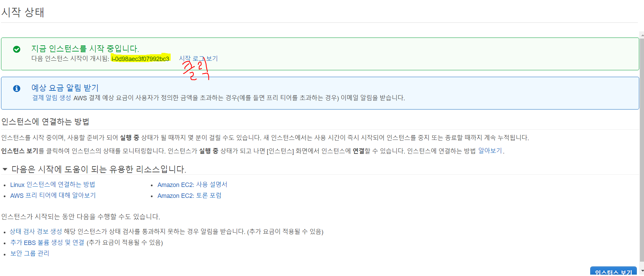The image size is (644, 276).
Task: Click the green success checkmark icon
Action: click(x=17, y=49)
